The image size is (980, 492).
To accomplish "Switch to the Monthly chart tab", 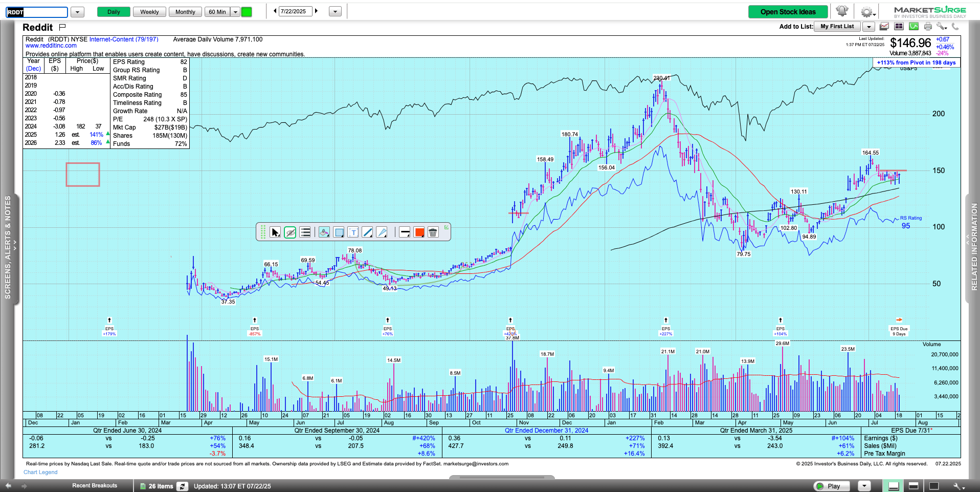I will click(185, 12).
